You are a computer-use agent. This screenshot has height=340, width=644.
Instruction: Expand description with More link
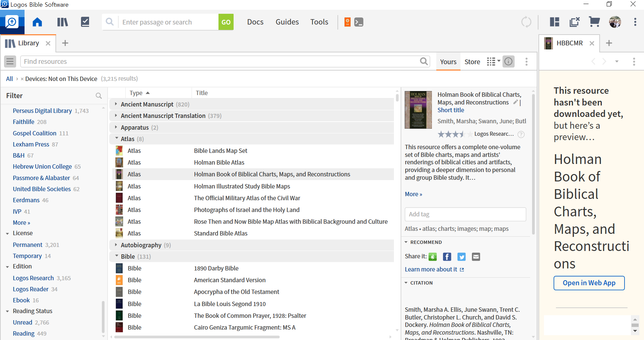pos(413,194)
